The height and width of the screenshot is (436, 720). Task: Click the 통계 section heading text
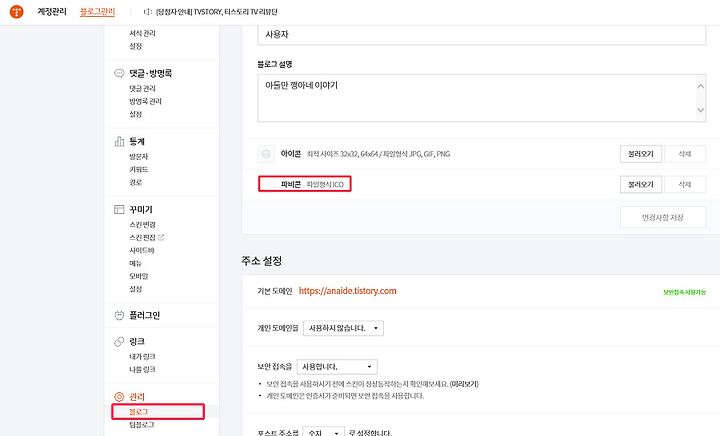coord(137,141)
